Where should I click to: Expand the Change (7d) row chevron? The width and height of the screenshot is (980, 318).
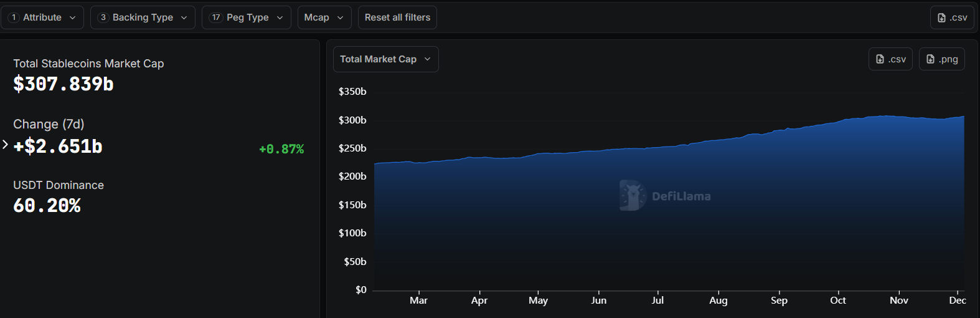tap(5, 145)
